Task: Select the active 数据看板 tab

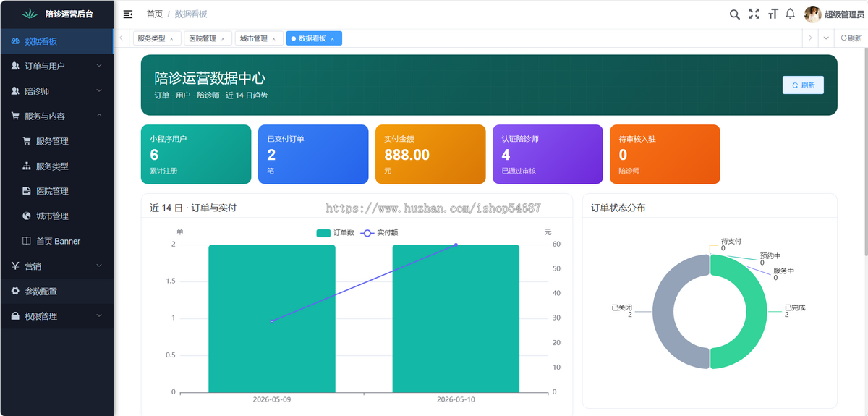Action: [x=312, y=38]
